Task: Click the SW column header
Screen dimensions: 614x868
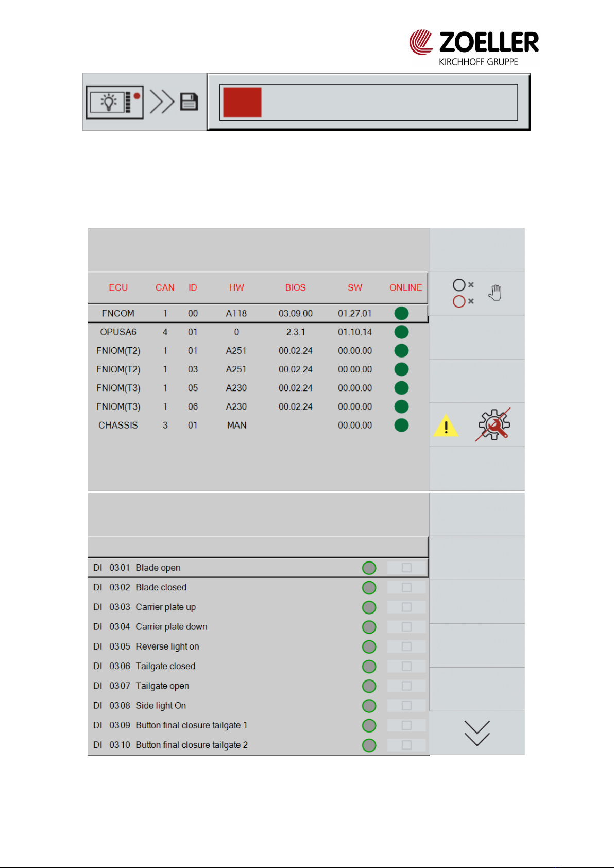Action: click(355, 287)
